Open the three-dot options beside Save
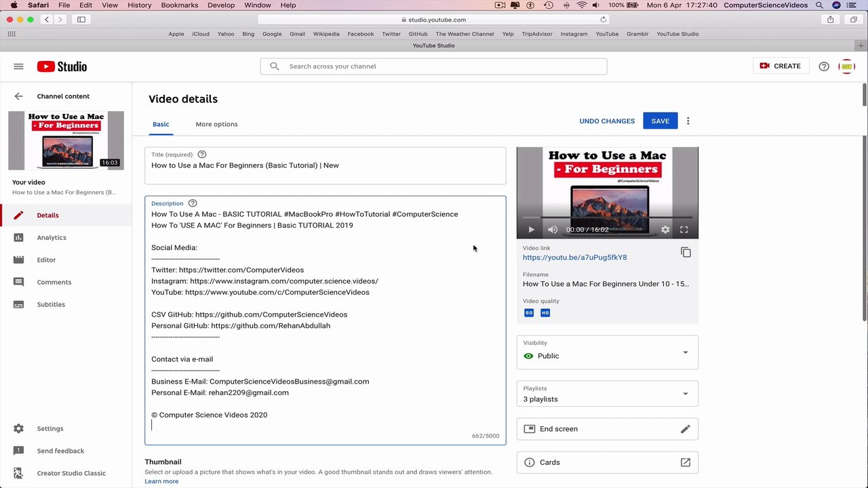The width and height of the screenshot is (868, 488). pos(688,121)
